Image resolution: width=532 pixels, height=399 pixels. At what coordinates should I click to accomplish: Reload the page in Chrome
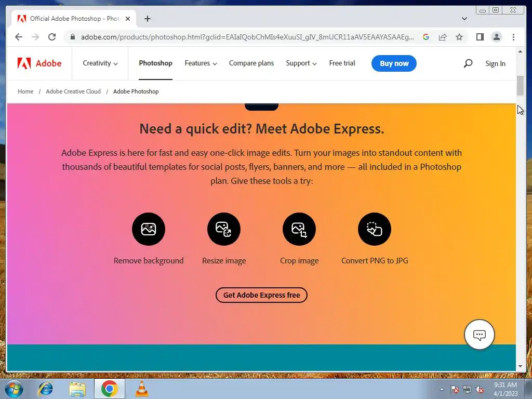click(x=52, y=37)
